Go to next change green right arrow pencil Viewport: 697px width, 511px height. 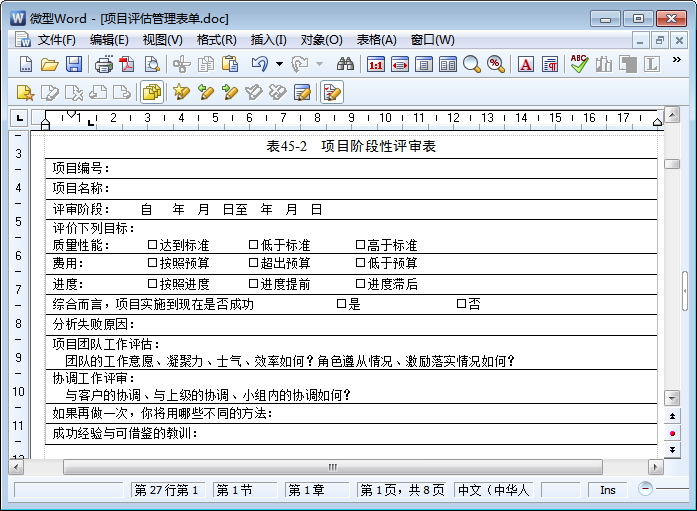(x=229, y=92)
